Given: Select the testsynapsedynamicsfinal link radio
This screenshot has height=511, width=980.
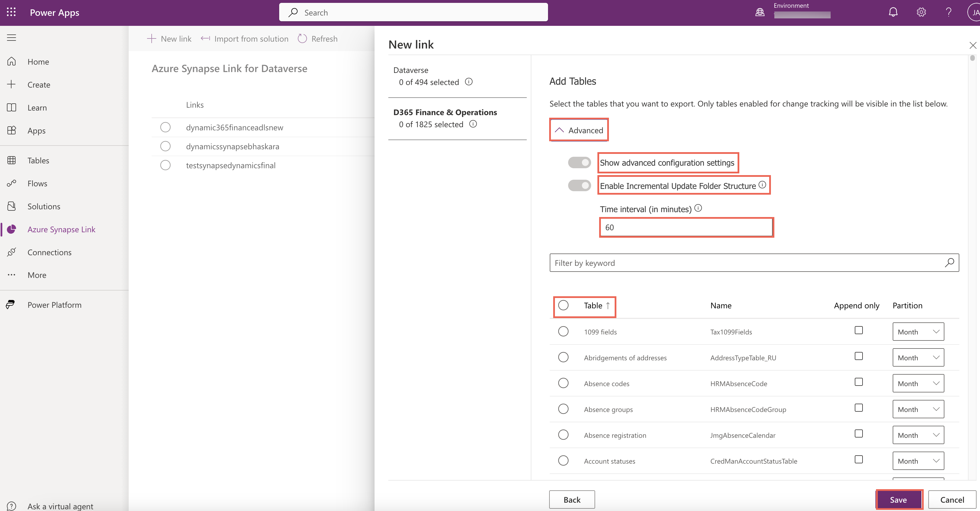Looking at the screenshot, I should pyautogui.click(x=165, y=165).
